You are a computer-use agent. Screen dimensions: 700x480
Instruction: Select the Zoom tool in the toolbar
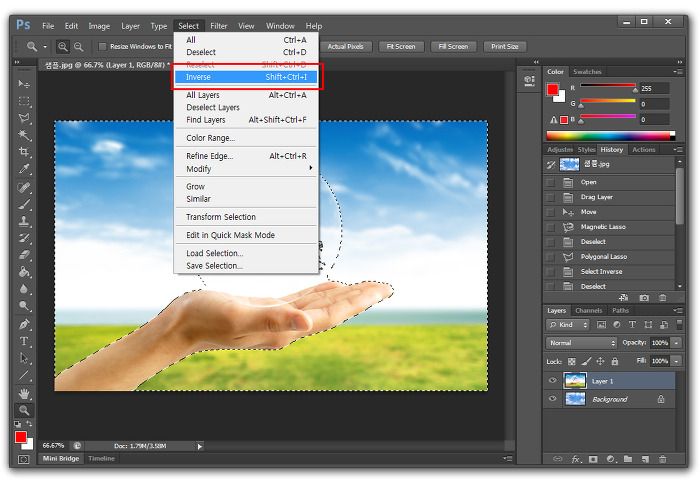[24, 410]
